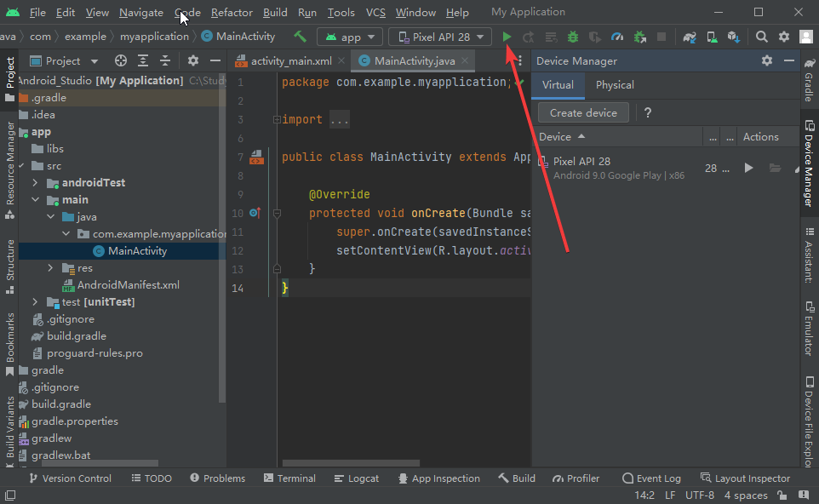Toggle Bookmarks tool window
This screenshot has height=504, width=819.
tap(9, 344)
